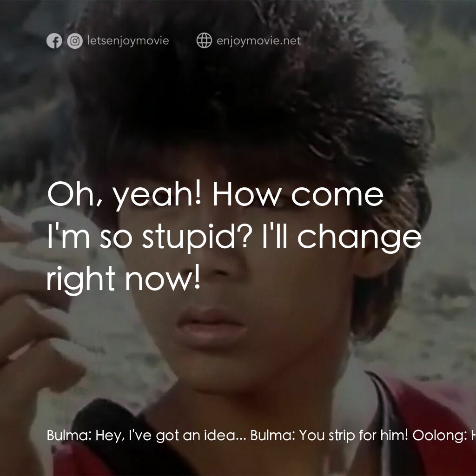Visit the letsenjoymovie social handle
The height and width of the screenshot is (476, 476).
[x=128, y=40]
